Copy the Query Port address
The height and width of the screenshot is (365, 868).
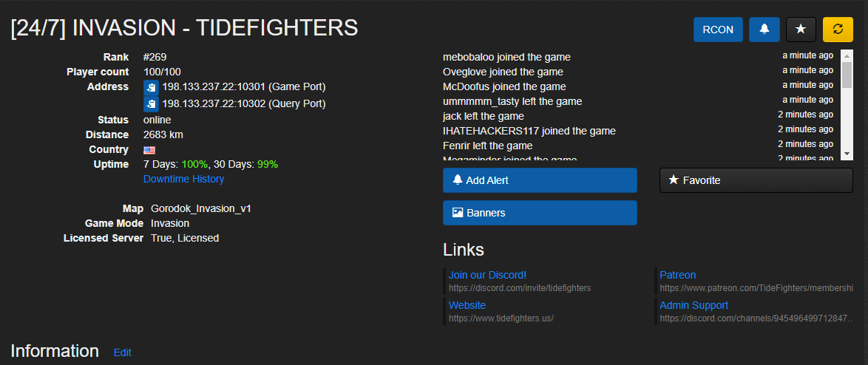click(x=151, y=104)
